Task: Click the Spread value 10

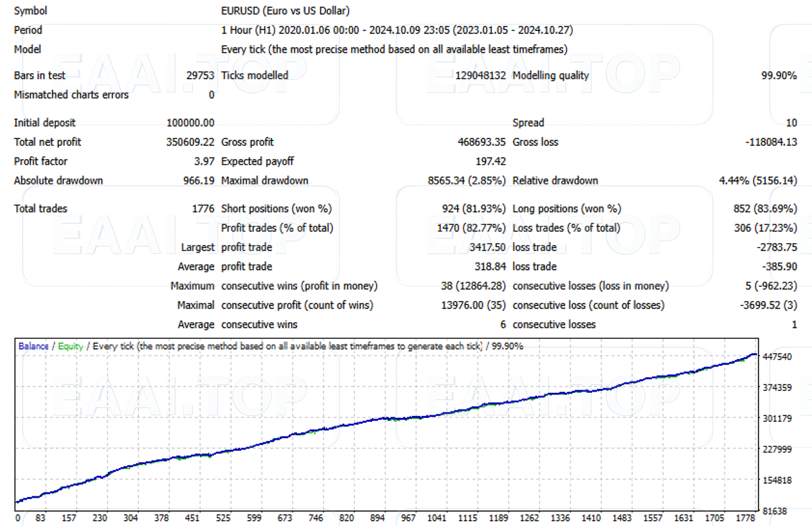Action: [x=791, y=123]
